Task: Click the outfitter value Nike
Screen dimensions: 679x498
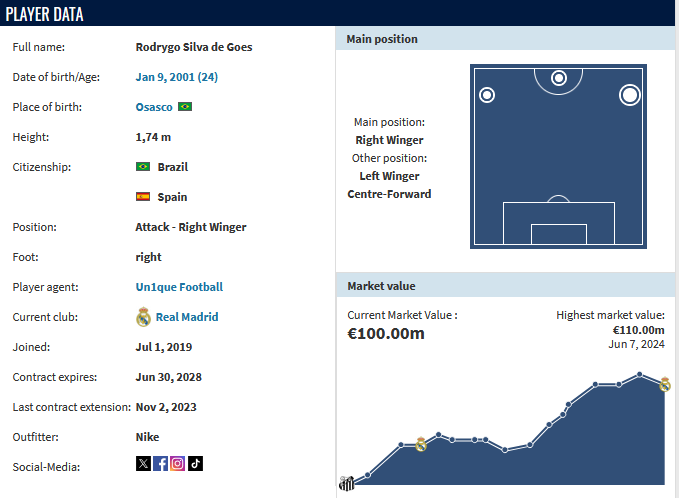Action: tap(147, 437)
